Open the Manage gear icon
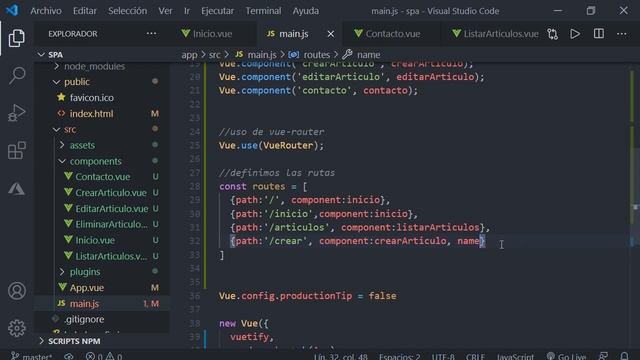This screenshot has height=360, width=640. pyautogui.click(x=17, y=328)
